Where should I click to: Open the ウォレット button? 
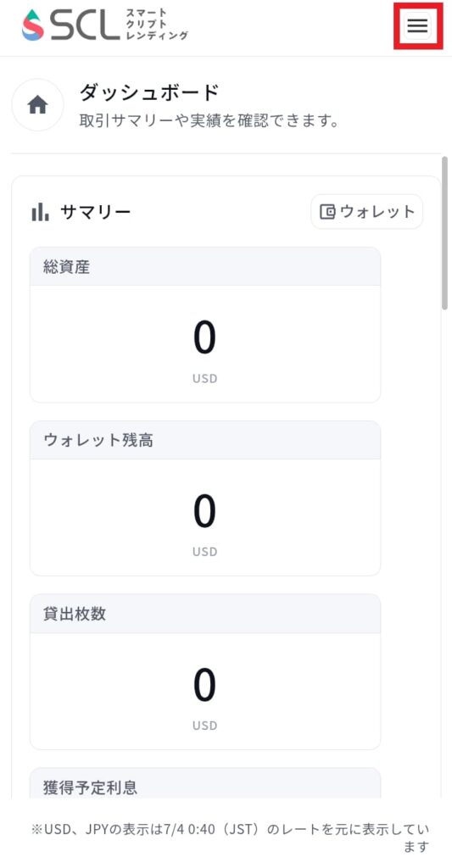366,211
